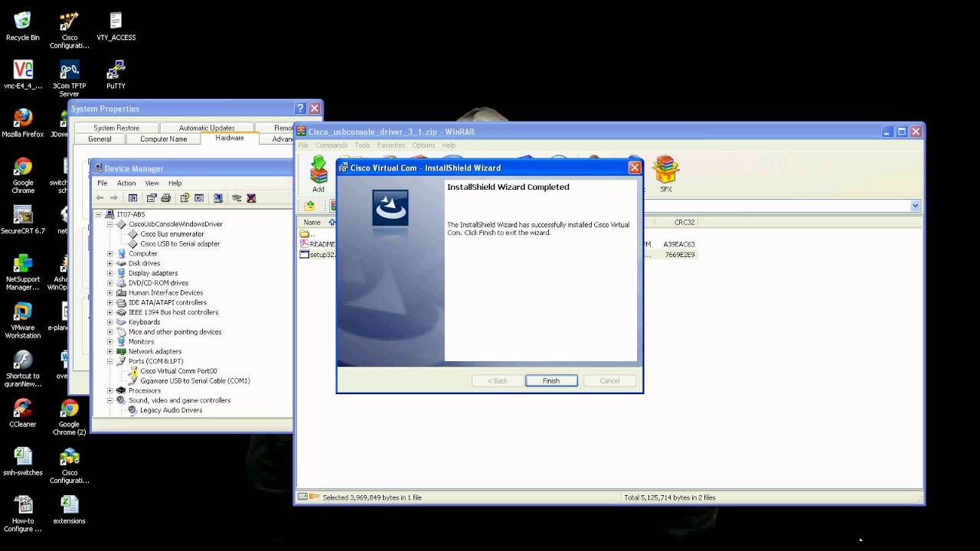Click the Device Manager forward arrow icon

pyautogui.click(x=113, y=197)
